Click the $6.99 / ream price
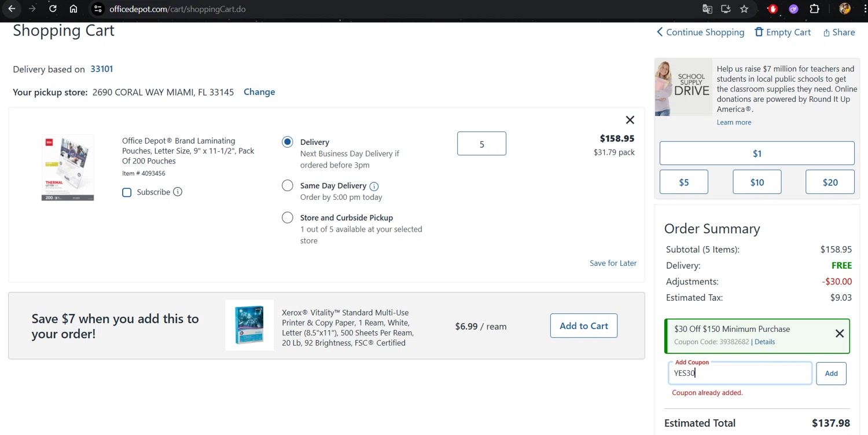Image resolution: width=868 pixels, height=435 pixels. (480, 326)
